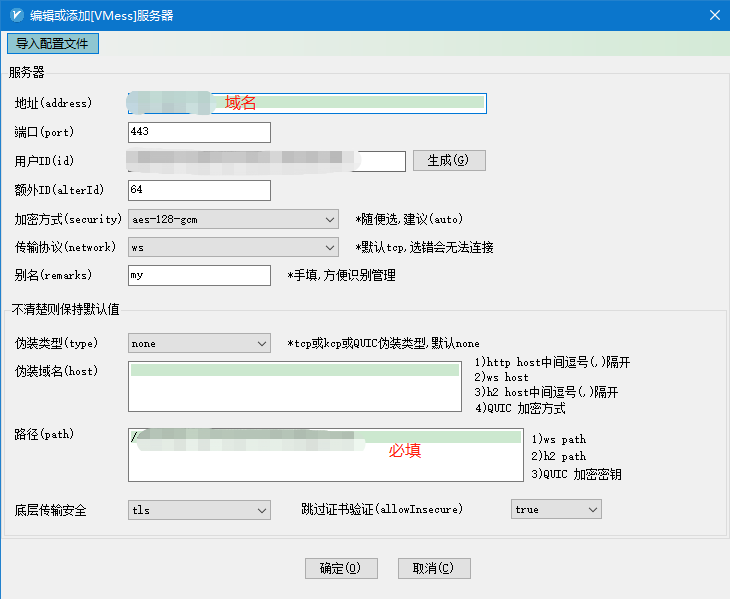The height and width of the screenshot is (599, 730).
Task: Click the 加密方式(security) label
Action: click(x=68, y=219)
